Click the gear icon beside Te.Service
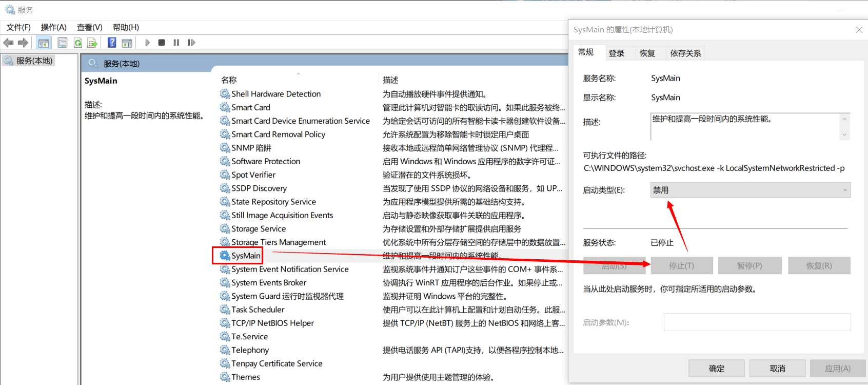The image size is (868, 385). click(225, 337)
